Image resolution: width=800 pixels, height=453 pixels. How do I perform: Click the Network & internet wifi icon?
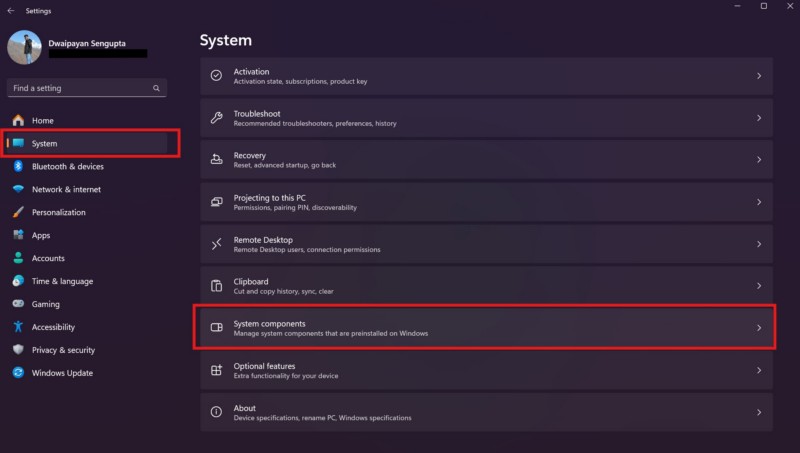pos(18,189)
